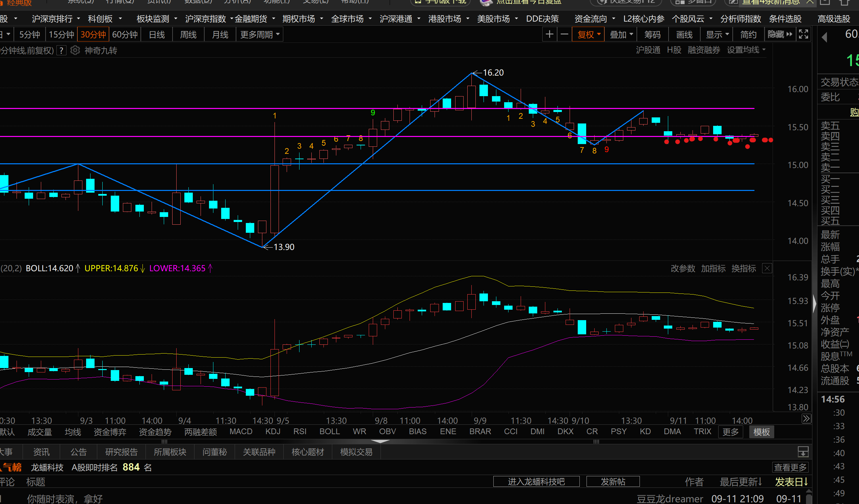The height and width of the screenshot is (504, 859).
Task: Toggle fullscreen chart expand icon
Action: click(803, 34)
